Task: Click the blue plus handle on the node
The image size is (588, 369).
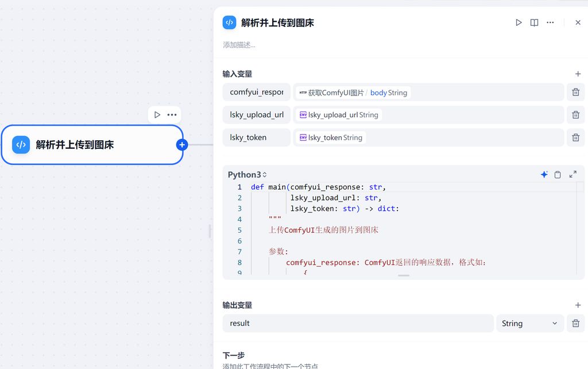Action: point(182,145)
